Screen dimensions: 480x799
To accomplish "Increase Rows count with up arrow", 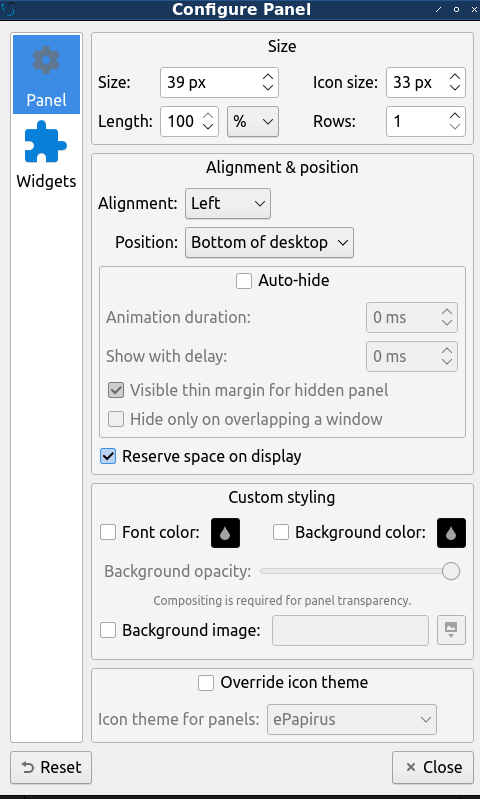I will pos(455,116).
